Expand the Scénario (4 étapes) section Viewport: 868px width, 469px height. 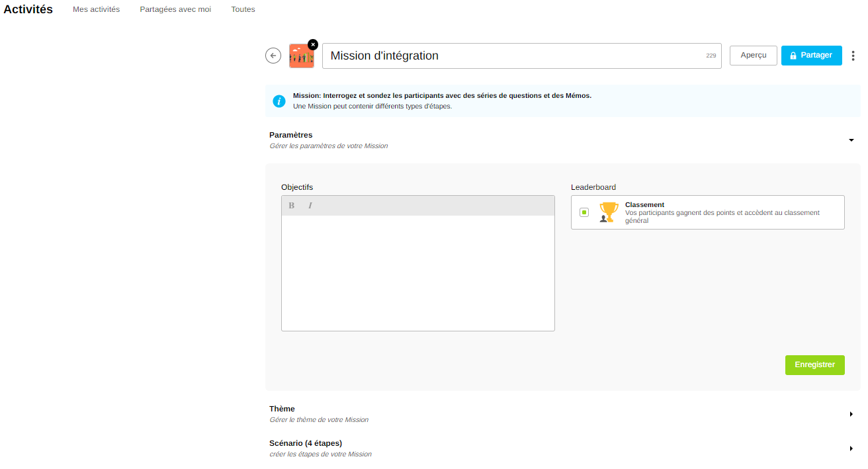pyautogui.click(x=851, y=448)
